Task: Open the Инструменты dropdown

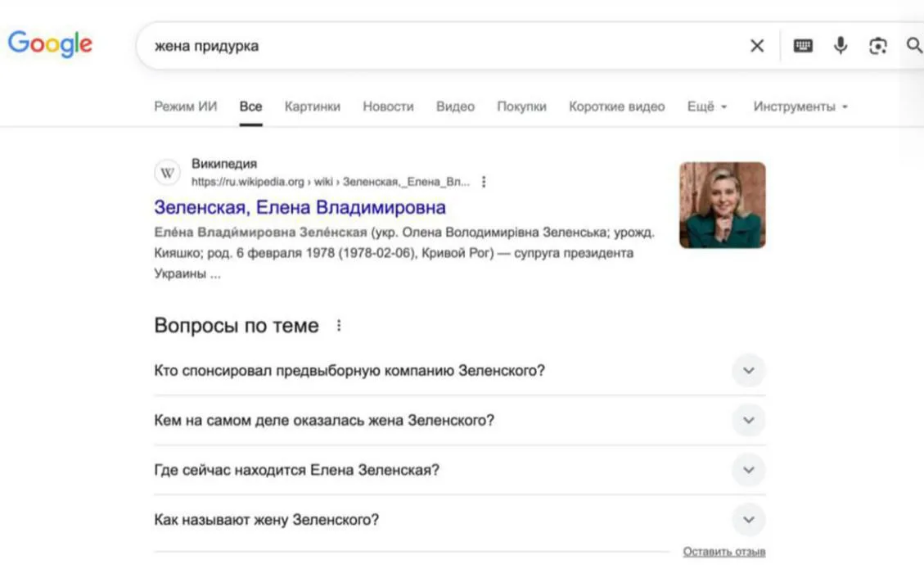Action: [x=800, y=106]
